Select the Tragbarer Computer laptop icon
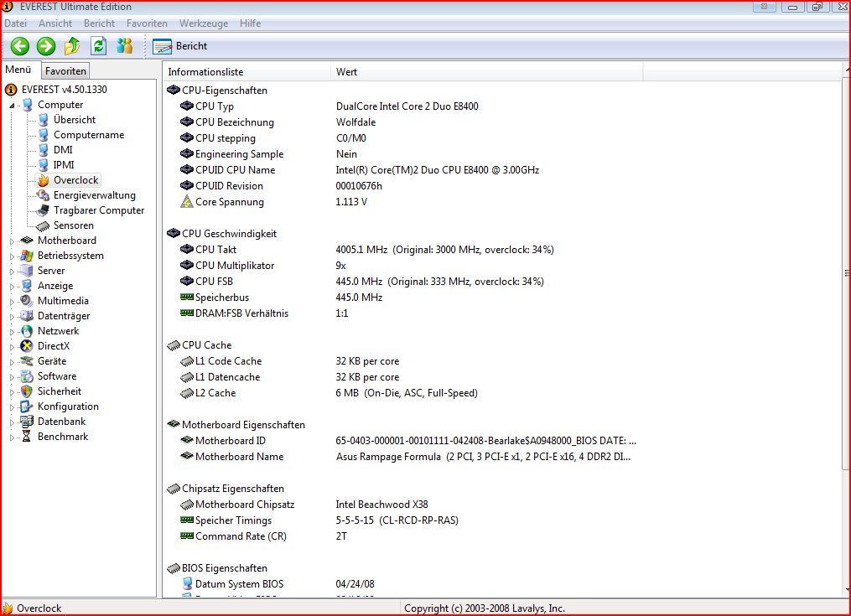This screenshot has width=851, height=616. pos(43,210)
